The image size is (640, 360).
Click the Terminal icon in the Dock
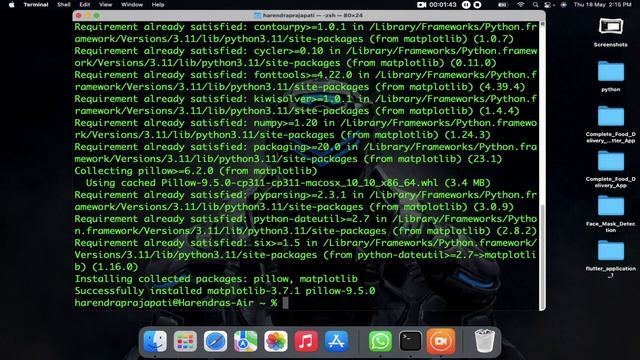(x=411, y=341)
